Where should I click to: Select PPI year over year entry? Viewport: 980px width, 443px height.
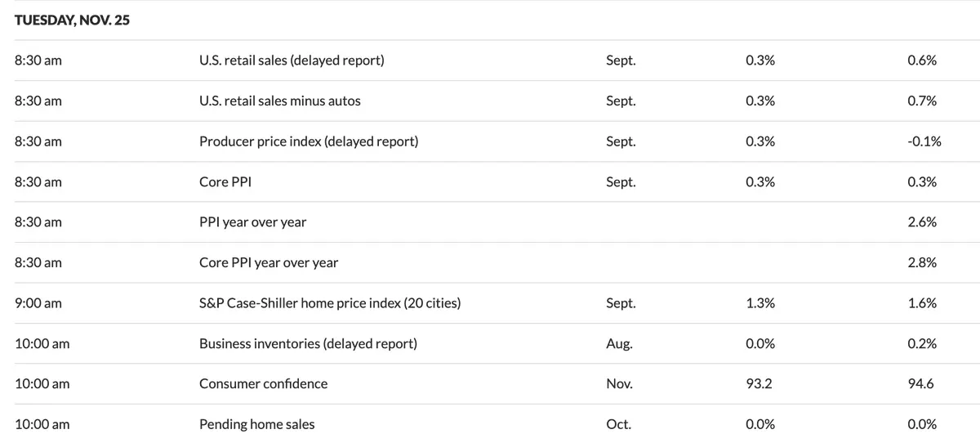(x=252, y=222)
